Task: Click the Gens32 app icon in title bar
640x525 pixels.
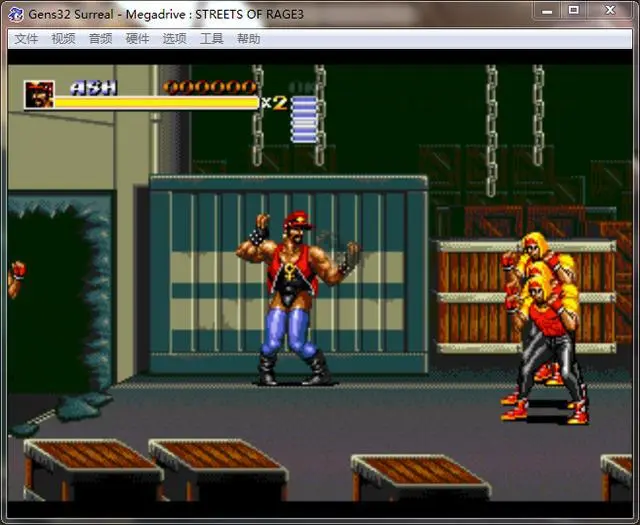Action: coord(16,15)
